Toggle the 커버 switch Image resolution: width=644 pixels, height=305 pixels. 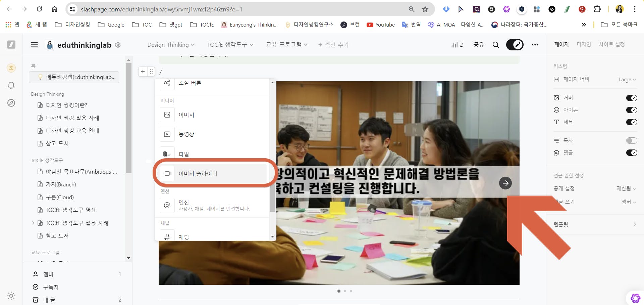(632, 98)
